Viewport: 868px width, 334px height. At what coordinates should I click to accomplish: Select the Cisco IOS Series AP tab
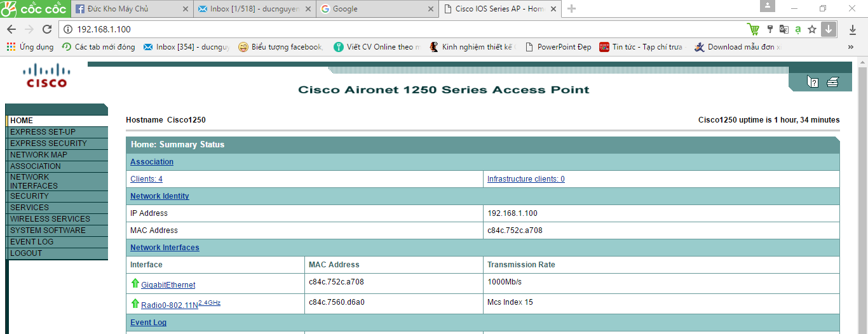[x=499, y=9]
